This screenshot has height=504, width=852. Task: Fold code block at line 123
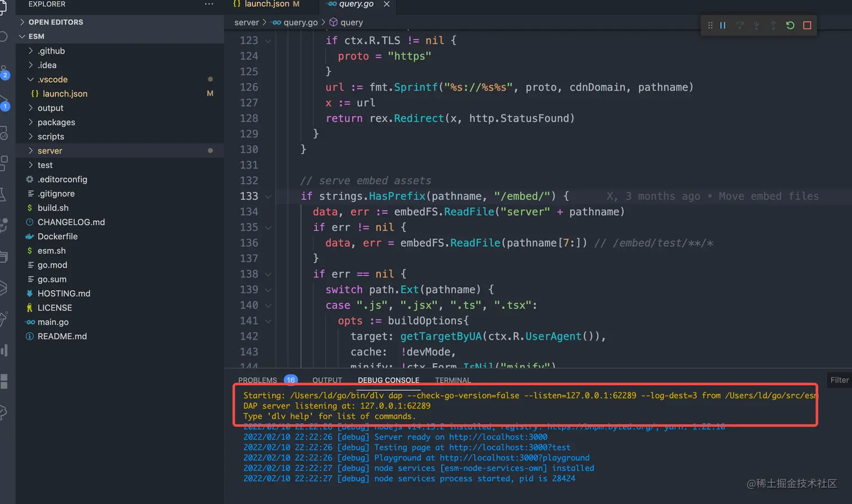(268, 41)
